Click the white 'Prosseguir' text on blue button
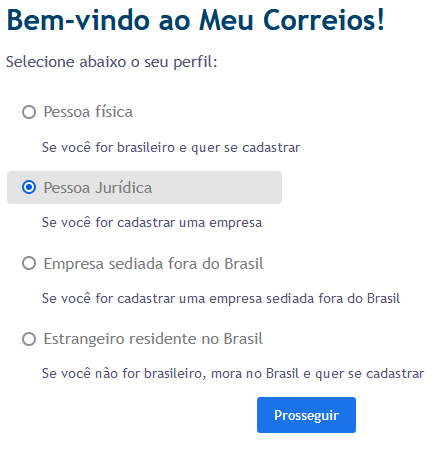This screenshot has height=449, width=443. pos(306,416)
